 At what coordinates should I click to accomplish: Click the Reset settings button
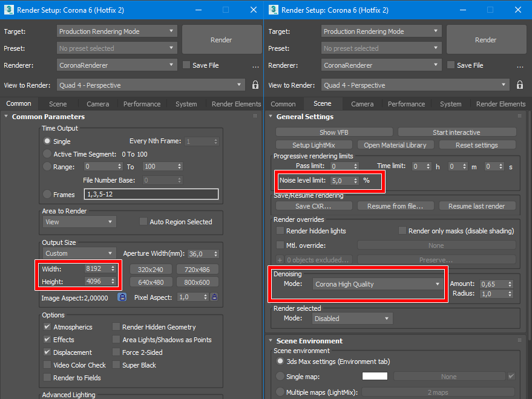click(x=477, y=145)
